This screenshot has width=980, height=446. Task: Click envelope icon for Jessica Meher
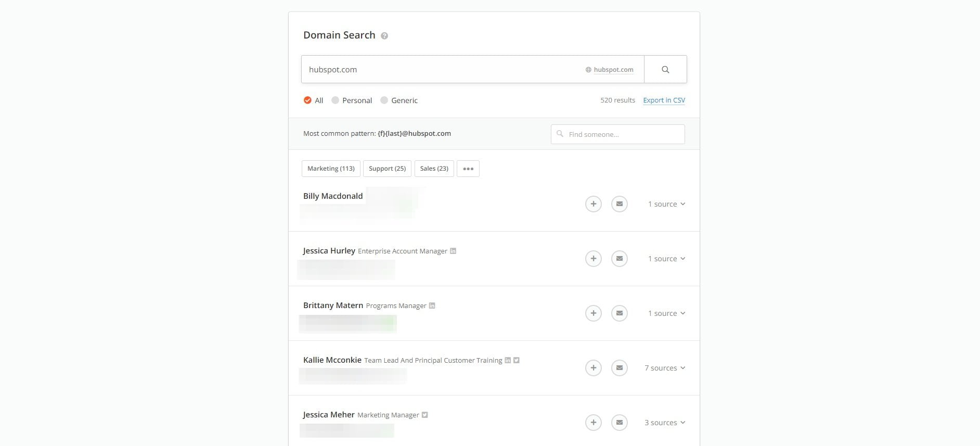pyautogui.click(x=620, y=423)
